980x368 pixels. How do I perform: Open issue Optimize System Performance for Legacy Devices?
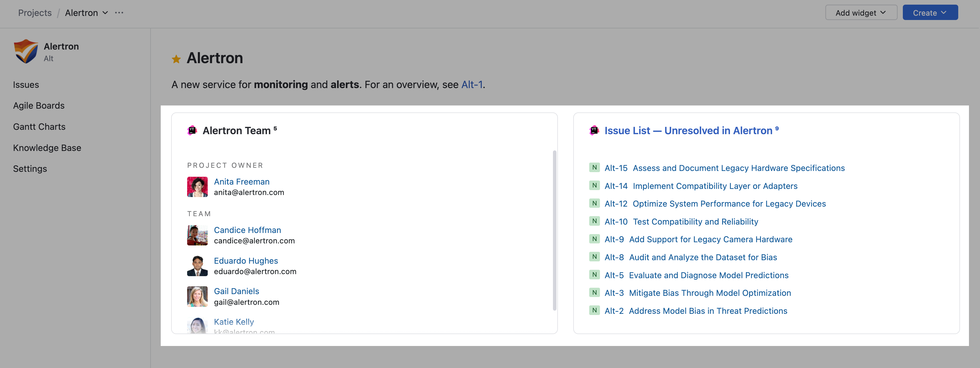click(x=729, y=203)
